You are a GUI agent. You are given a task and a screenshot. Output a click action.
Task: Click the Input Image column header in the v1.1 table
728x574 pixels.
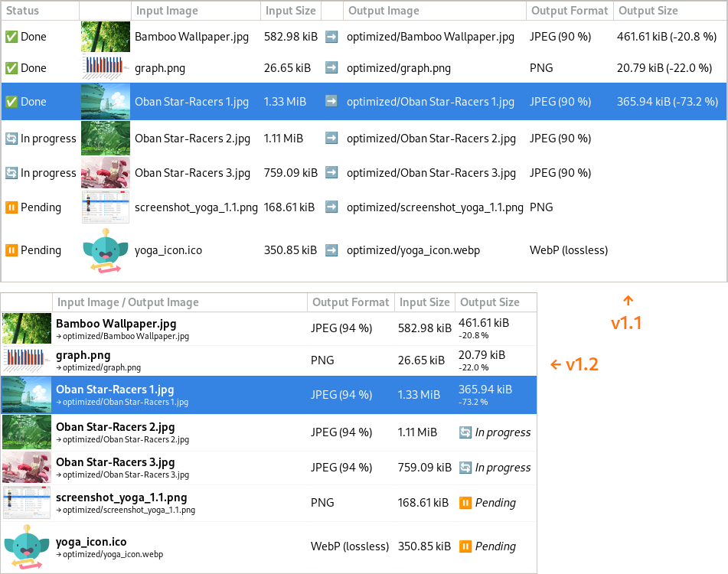point(167,11)
